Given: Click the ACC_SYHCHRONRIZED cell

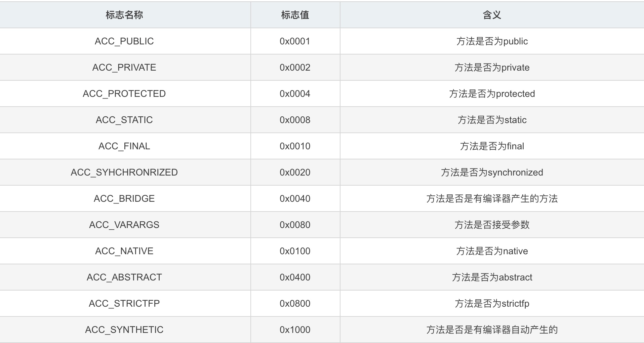Looking at the screenshot, I should [x=124, y=172].
